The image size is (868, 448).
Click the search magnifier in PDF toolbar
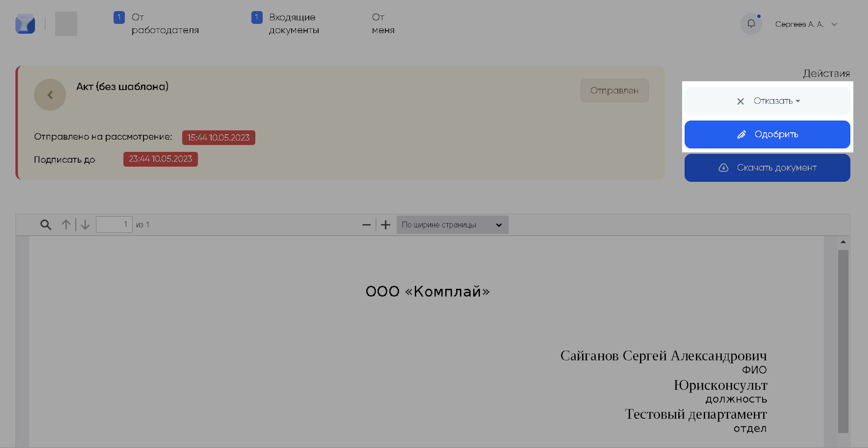coord(45,225)
